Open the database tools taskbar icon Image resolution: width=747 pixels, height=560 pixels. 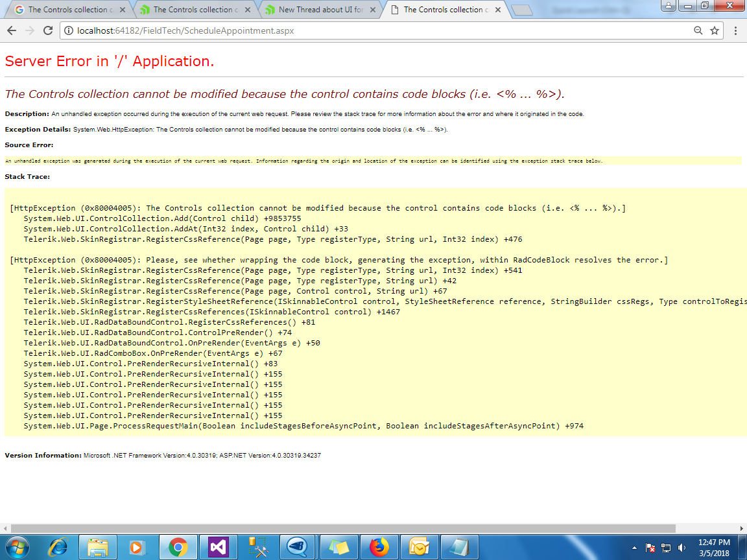pos(258,548)
